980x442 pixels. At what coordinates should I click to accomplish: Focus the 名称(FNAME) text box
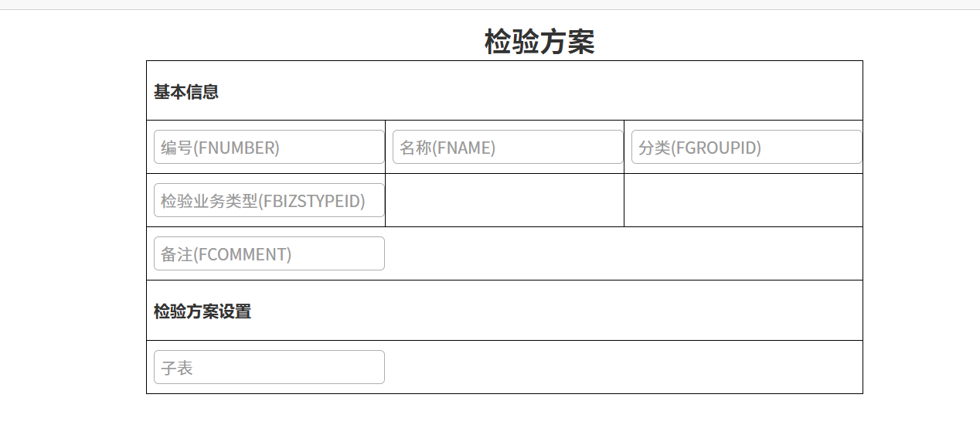[508, 147]
